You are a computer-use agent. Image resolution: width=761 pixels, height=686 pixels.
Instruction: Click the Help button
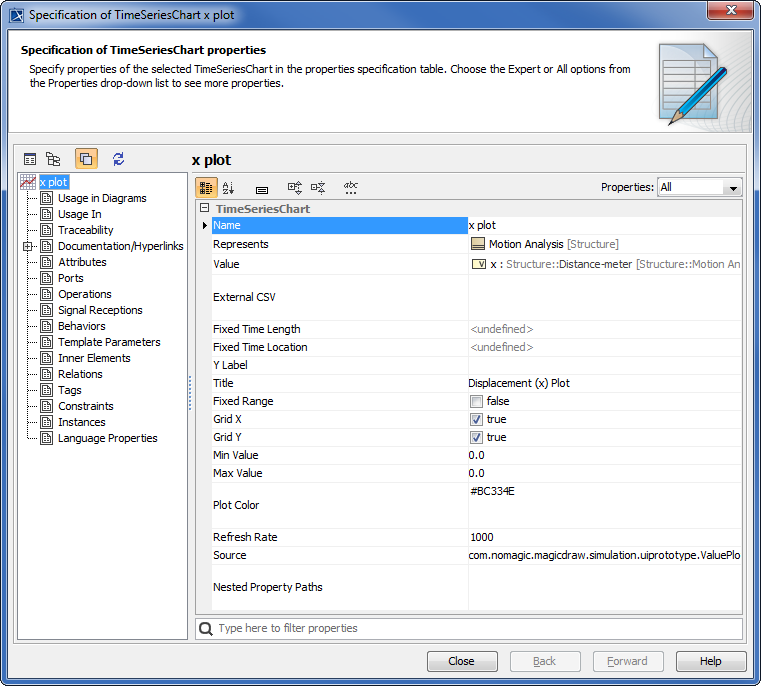point(710,661)
